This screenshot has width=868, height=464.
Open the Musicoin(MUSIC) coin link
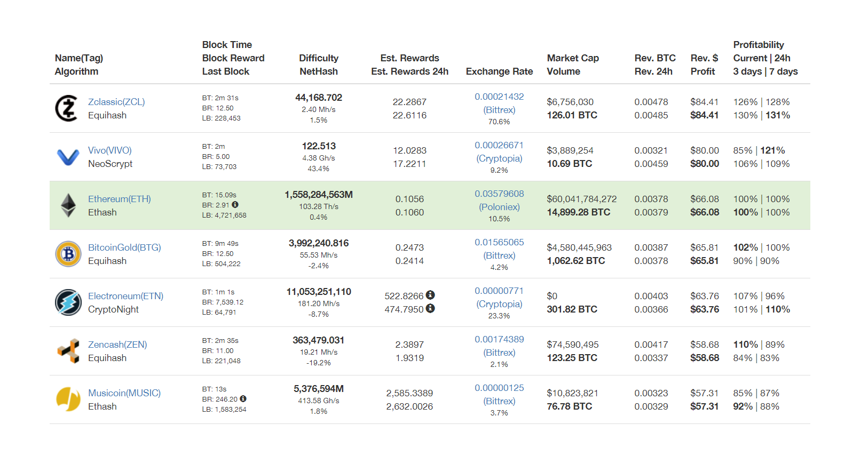coord(124,393)
